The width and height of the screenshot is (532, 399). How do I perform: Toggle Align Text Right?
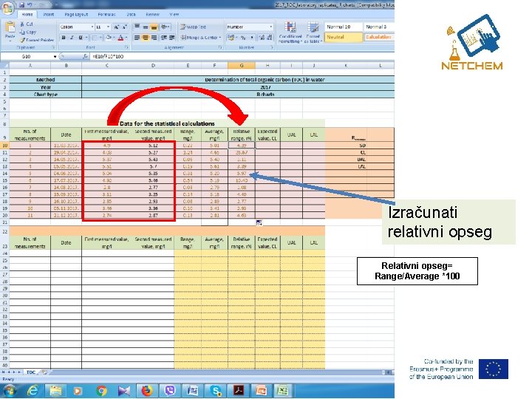[x=154, y=38]
